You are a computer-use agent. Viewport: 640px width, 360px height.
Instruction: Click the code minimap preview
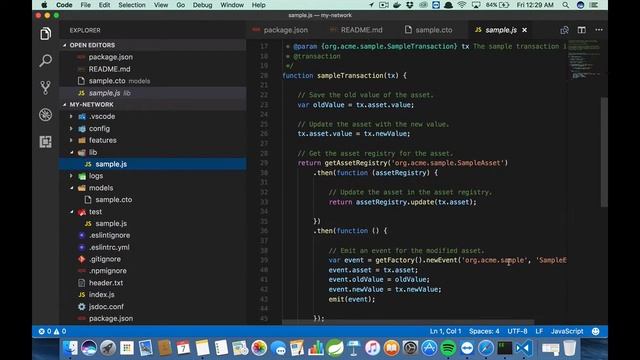coord(584,59)
